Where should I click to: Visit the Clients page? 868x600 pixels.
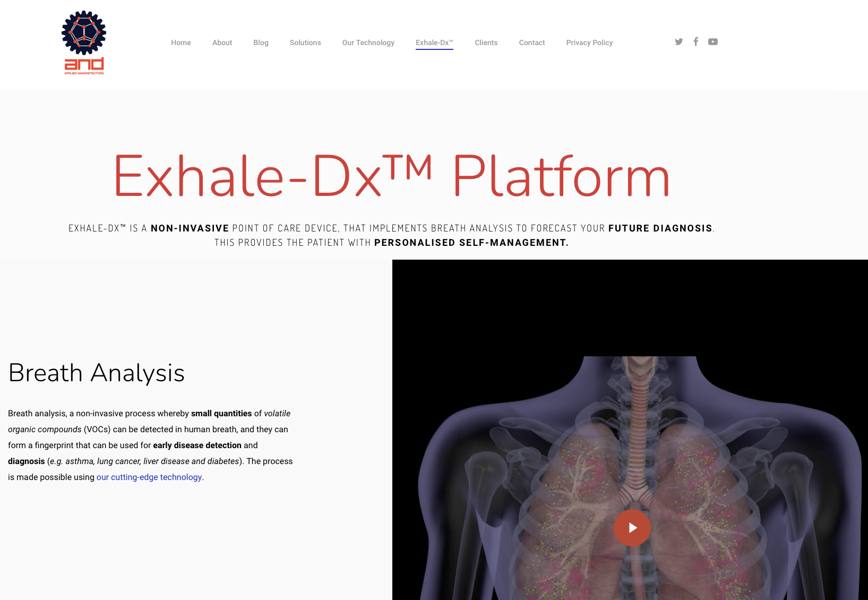pyautogui.click(x=486, y=43)
